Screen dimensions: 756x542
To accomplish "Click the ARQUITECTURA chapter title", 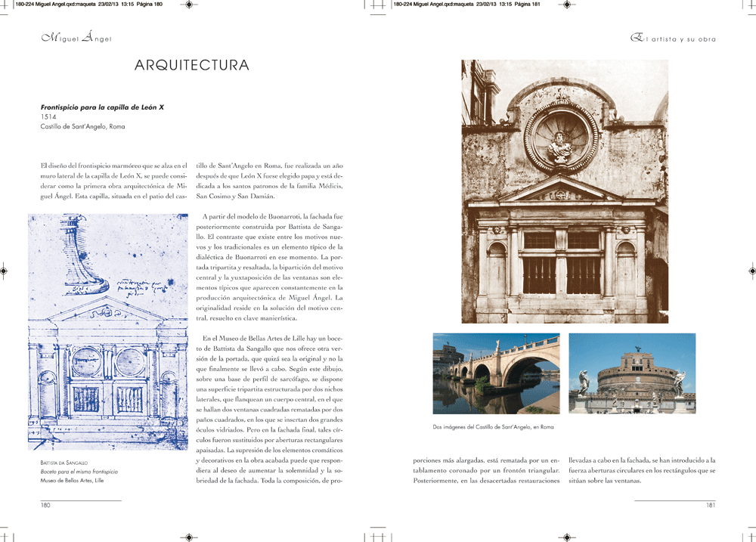I will (x=192, y=65).
